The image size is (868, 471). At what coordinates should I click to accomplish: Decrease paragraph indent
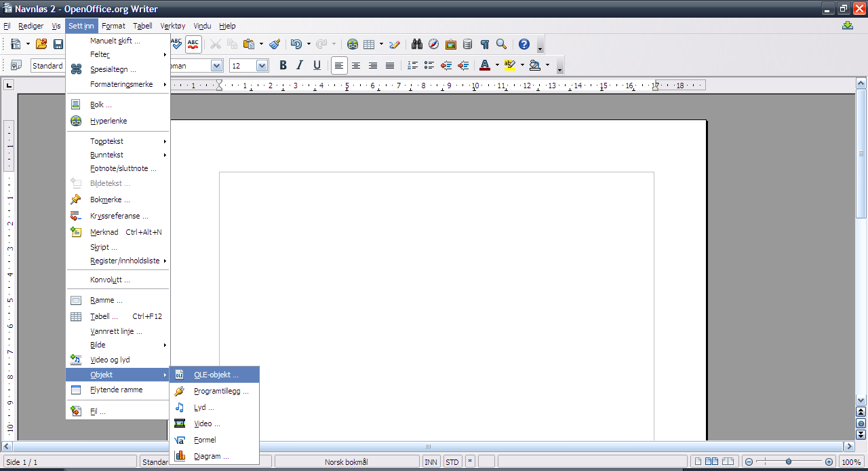tap(446, 65)
